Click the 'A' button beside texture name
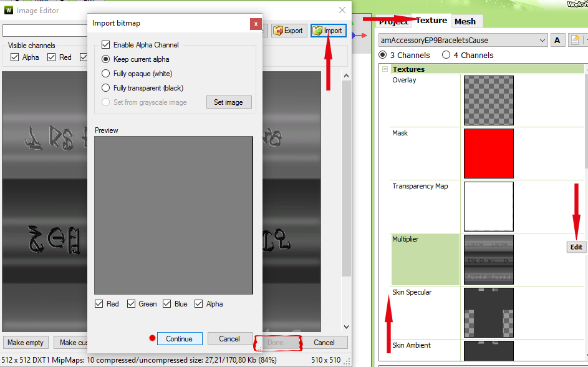This screenshot has height=367, width=588. (557, 41)
